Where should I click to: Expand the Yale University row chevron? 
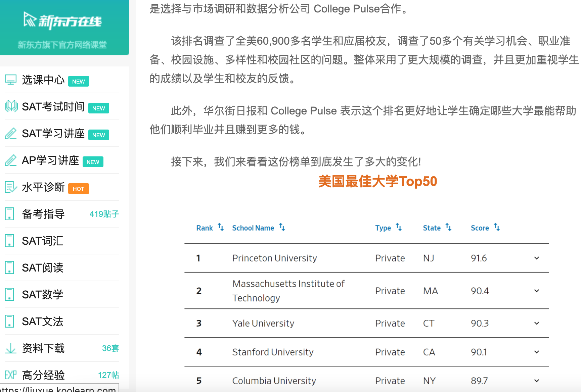point(537,323)
